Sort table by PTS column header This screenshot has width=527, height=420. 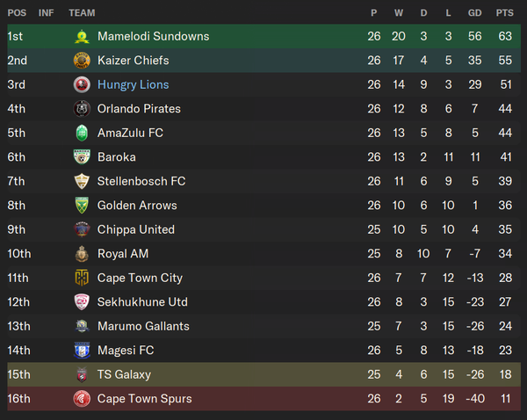(x=505, y=13)
